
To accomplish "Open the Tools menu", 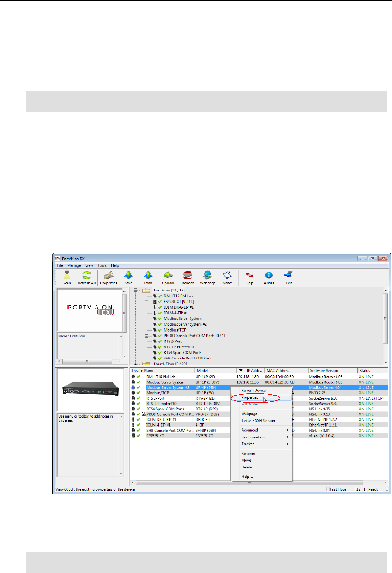I will [x=102, y=265].
